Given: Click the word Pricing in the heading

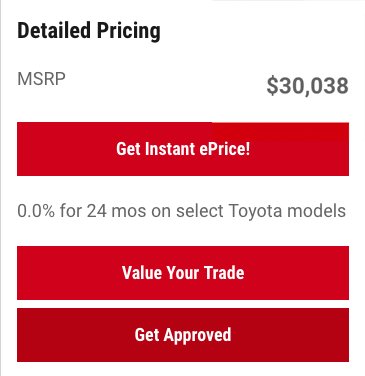Looking at the screenshot, I should 129,31.
